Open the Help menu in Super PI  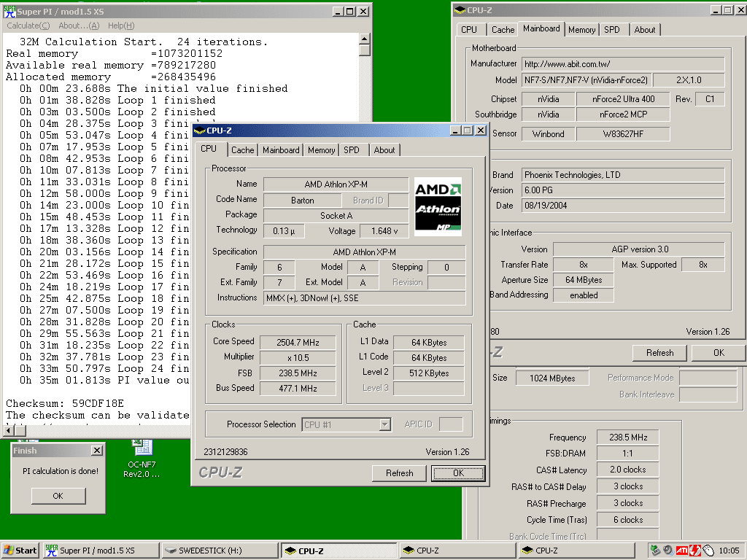tap(121, 26)
